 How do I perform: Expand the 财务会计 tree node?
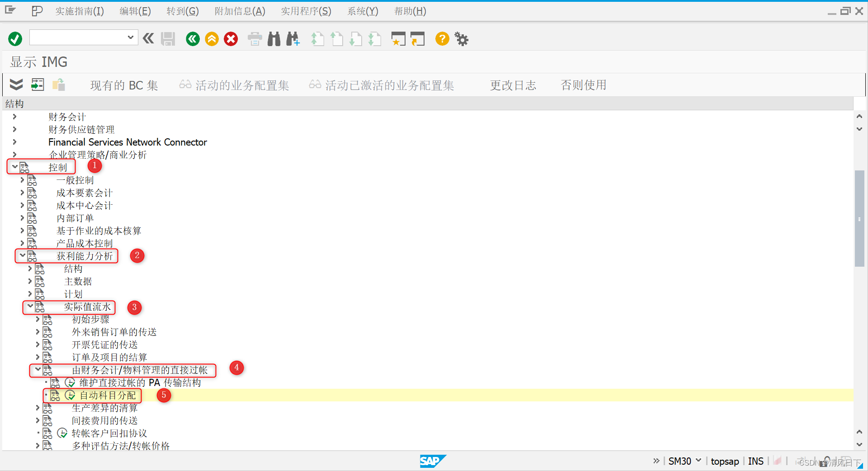pos(14,117)
